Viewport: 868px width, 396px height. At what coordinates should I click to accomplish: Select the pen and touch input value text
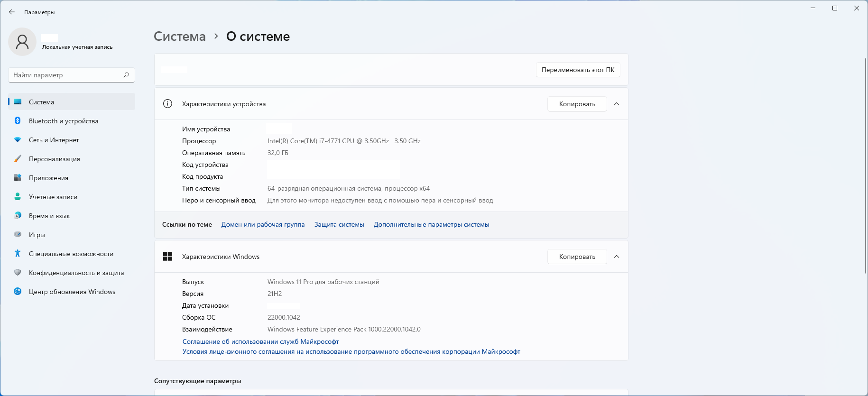380,200
